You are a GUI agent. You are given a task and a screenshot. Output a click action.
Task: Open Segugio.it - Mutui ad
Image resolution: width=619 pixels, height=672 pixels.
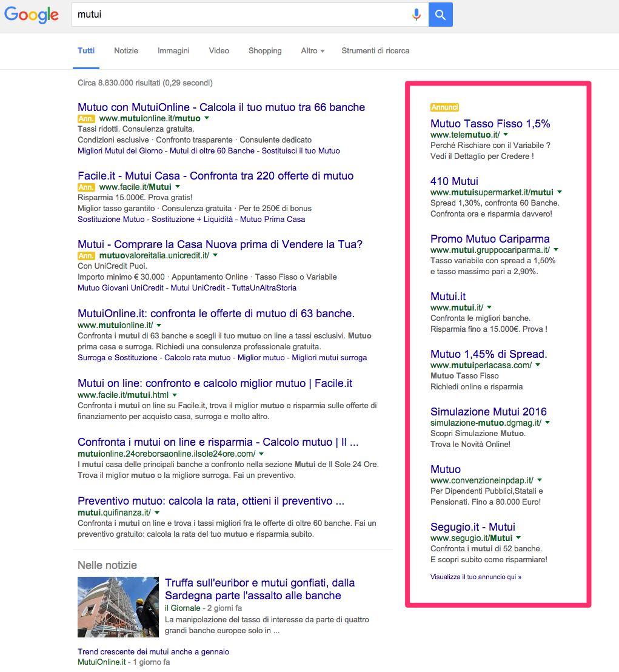472,527
